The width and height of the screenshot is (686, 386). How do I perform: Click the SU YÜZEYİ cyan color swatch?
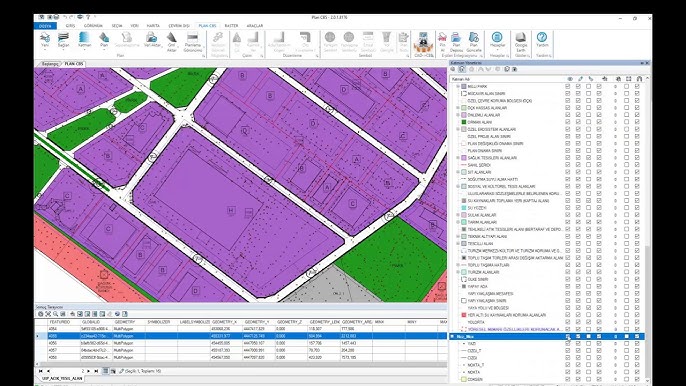tap(464, 208)
